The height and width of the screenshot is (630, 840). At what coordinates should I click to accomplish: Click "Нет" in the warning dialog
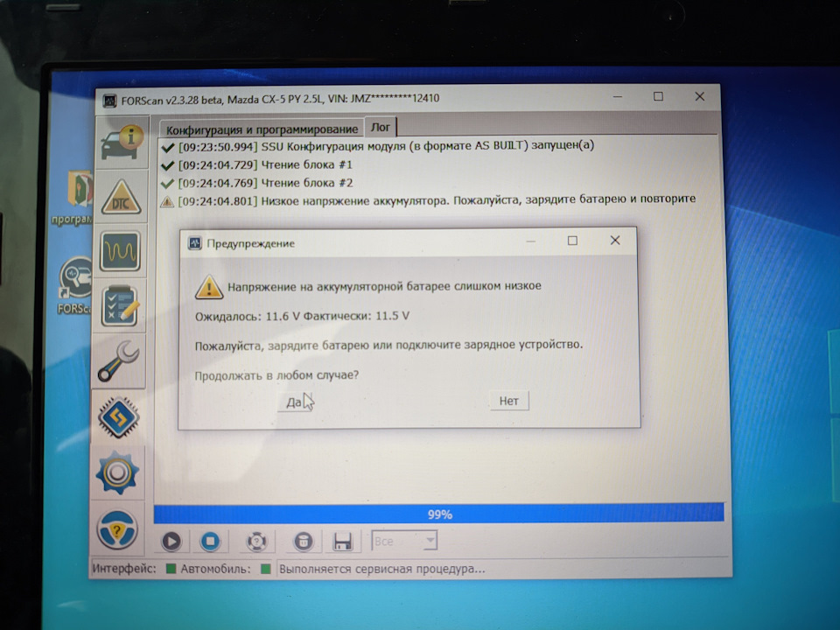click(x=509, y=401)
